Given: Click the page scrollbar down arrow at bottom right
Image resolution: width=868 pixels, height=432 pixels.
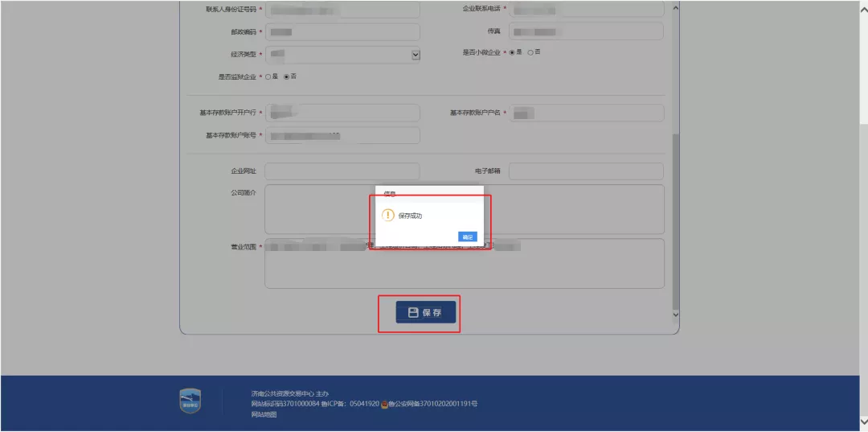Looking at the screenshot, I should (863, 421).
